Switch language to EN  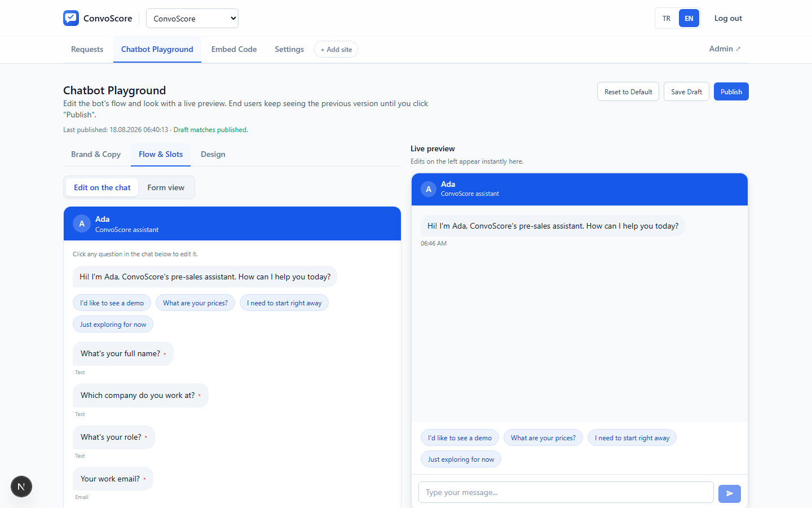point(689,19)
